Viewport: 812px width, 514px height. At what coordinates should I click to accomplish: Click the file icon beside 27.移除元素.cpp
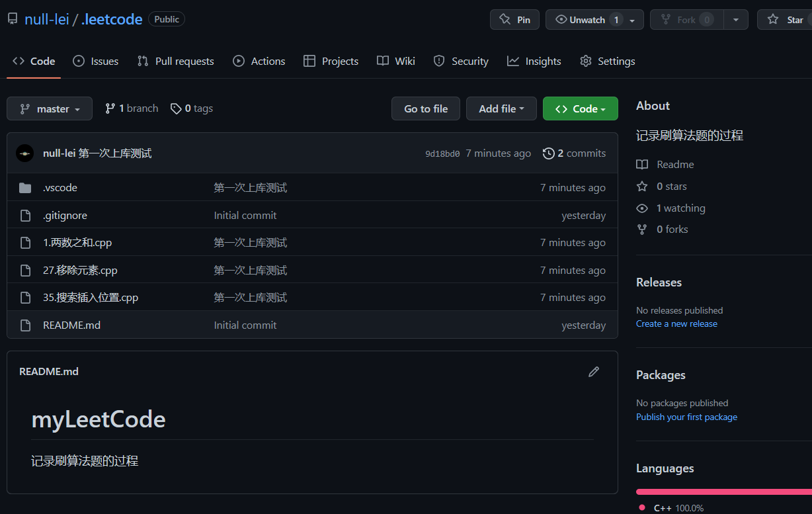(x=25, y=271)
